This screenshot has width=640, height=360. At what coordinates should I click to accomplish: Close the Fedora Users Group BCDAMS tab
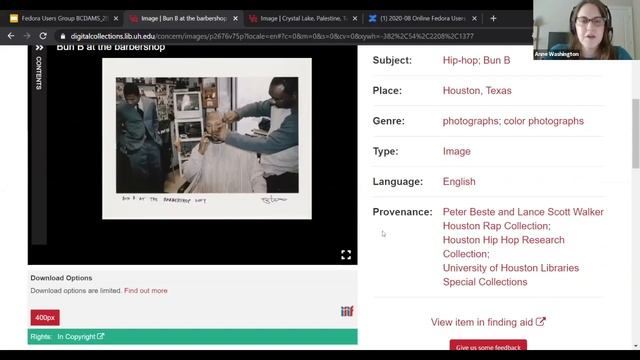pyautogui.click(x=116, y=18)
